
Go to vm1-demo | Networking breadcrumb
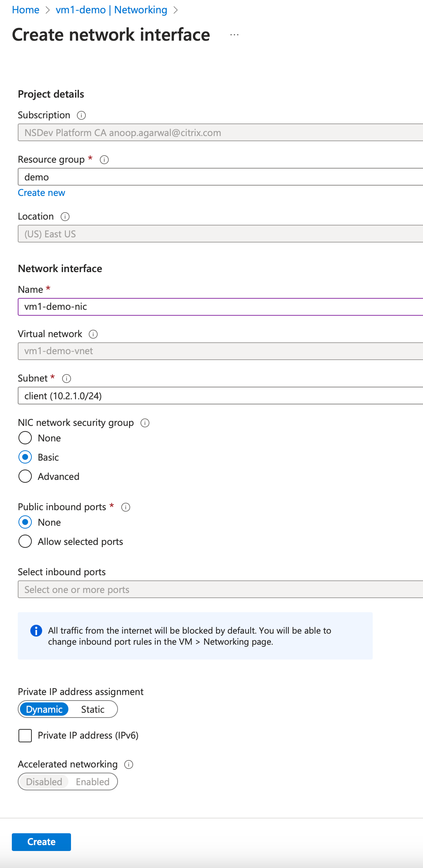(x=111, y=10)
